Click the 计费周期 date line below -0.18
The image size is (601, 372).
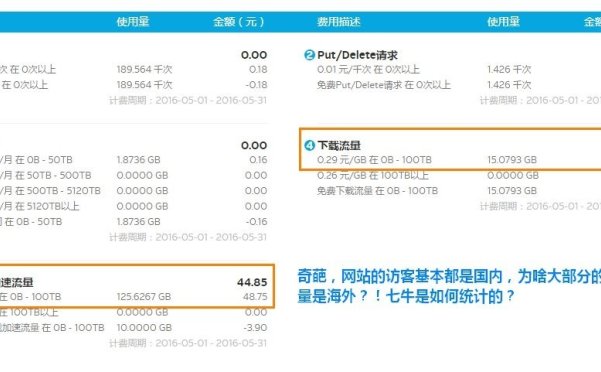coord(188,100)
